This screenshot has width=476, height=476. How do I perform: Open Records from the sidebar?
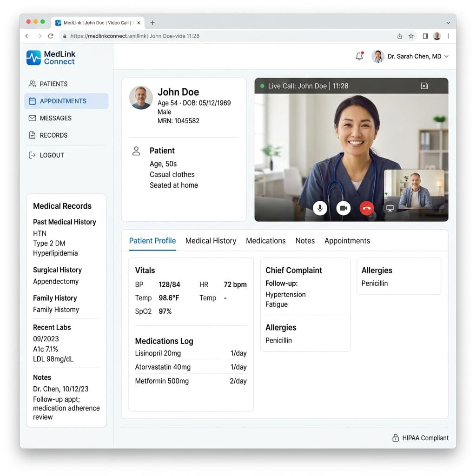tap(66, 135)
